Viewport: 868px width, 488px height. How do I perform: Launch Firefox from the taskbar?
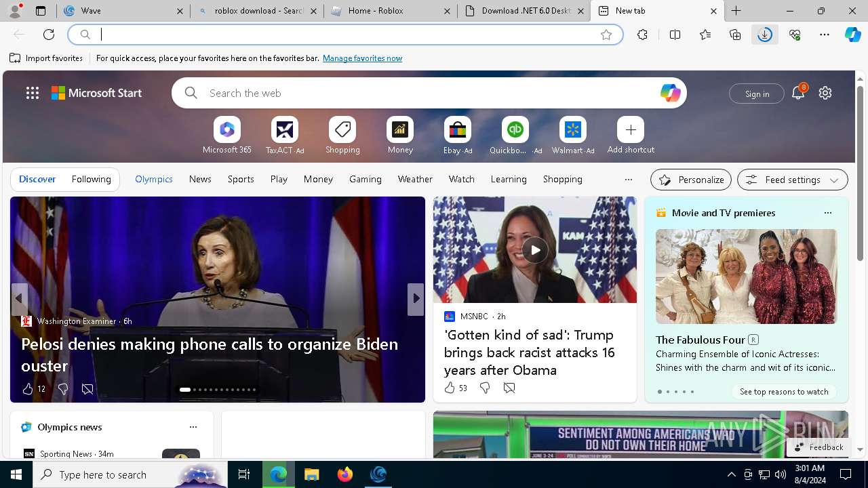click(x=344, y=474)
